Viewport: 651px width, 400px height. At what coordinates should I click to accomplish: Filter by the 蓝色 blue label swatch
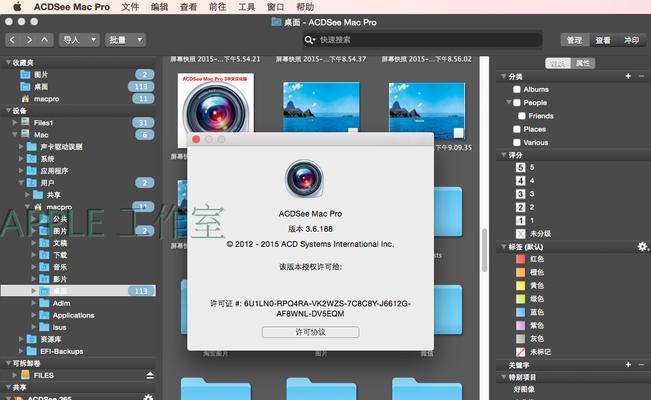pyautogui.click(x=520, y=312)
